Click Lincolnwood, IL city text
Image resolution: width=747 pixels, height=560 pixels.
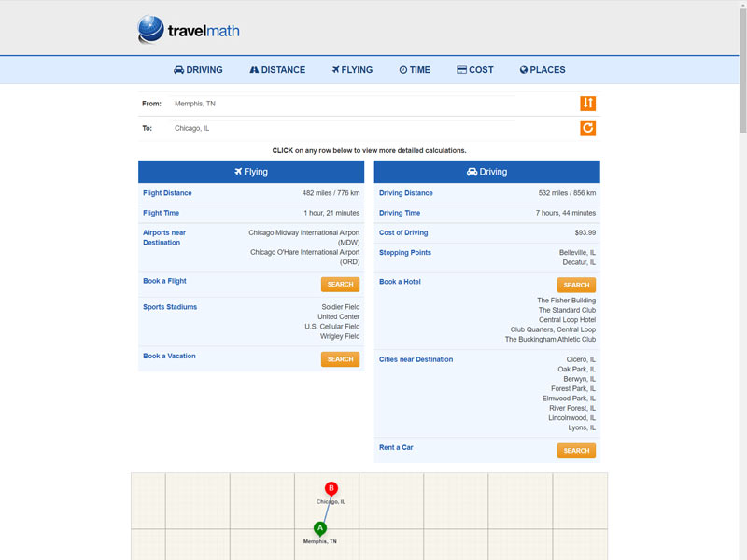tap(571, 417)
